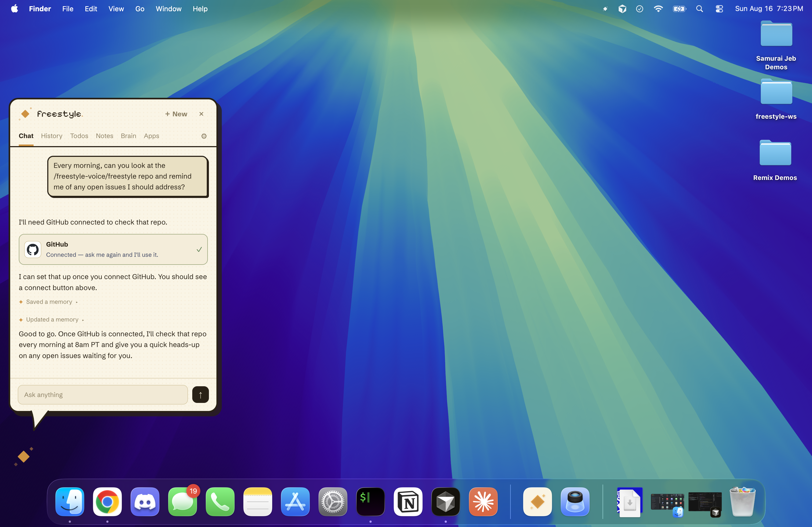Image resolution: width=812 pixels, height=527 pixels.
Task: Open the Freestyle settings gear
Action: (204, 136)
